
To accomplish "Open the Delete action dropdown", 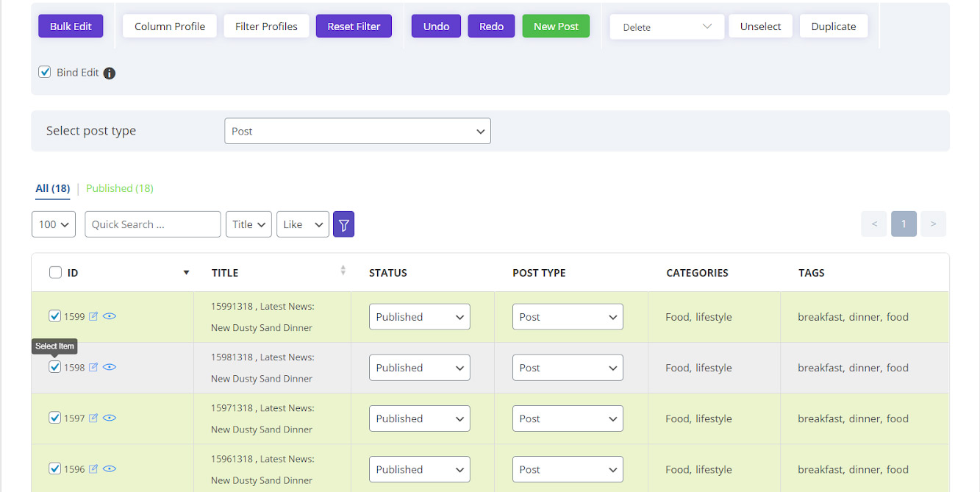I will tap(667, 26).
